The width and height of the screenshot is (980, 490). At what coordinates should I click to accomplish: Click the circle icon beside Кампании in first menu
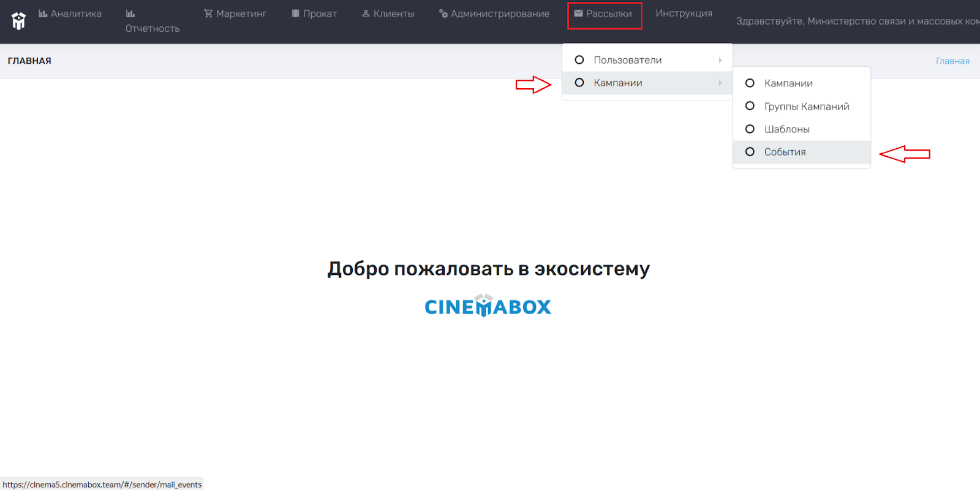[579, 83]
